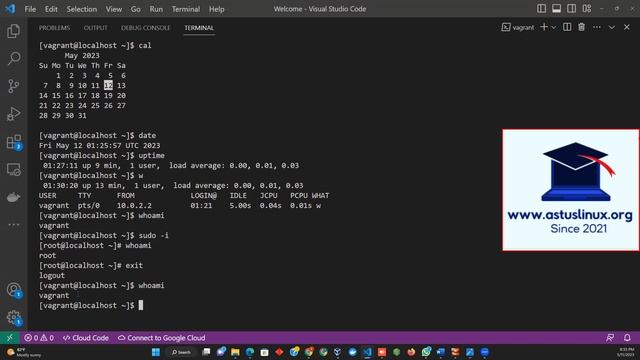Click the VS Code taskbar icon
The width and height of the screenshot is (640, 360).
[x=367, y=352]
